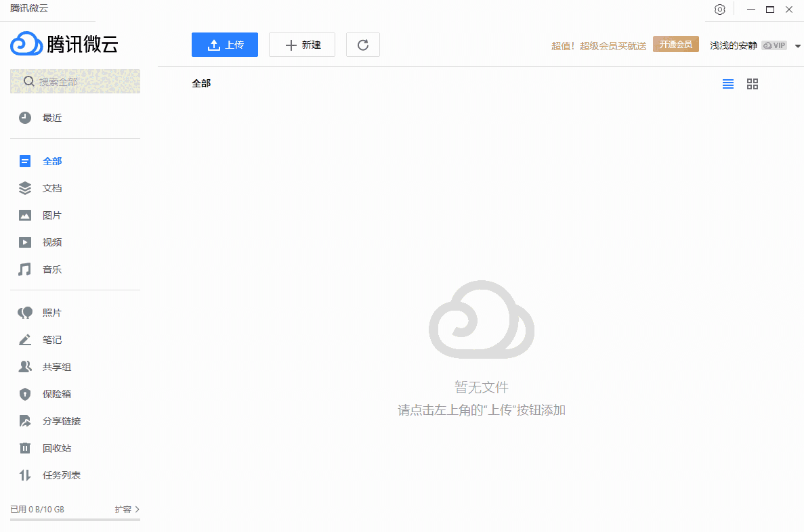Open the 笔记 (Notes) section
This screenshot has width=804, height=532.
pyautogui.click(x=52, y=339)
